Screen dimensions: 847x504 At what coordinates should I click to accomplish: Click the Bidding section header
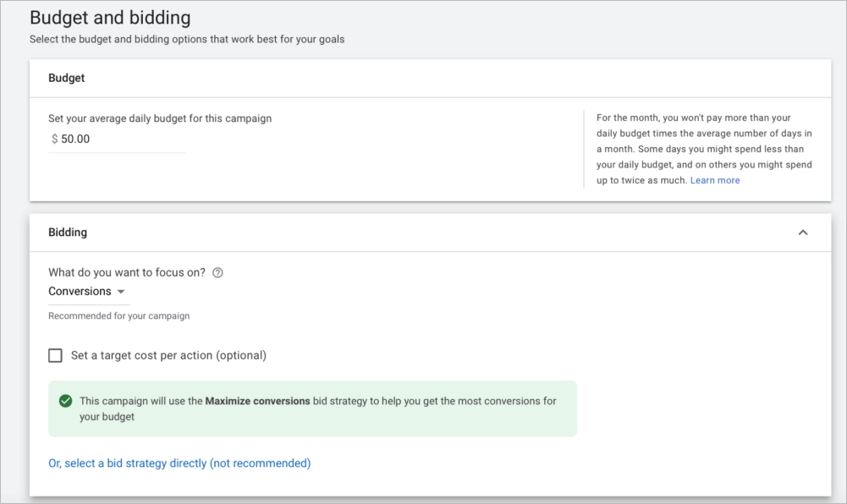coord(68,232)
